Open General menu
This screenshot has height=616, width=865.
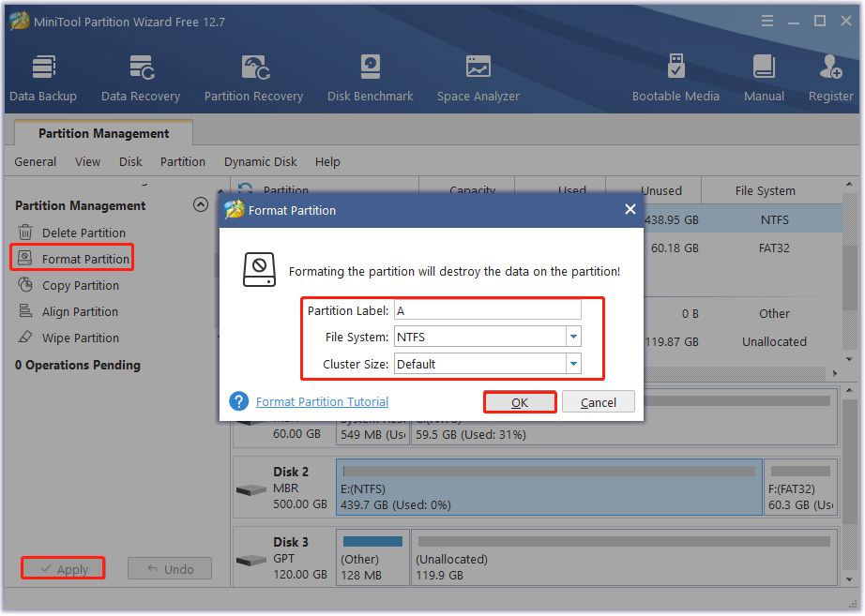click(36, 161)
